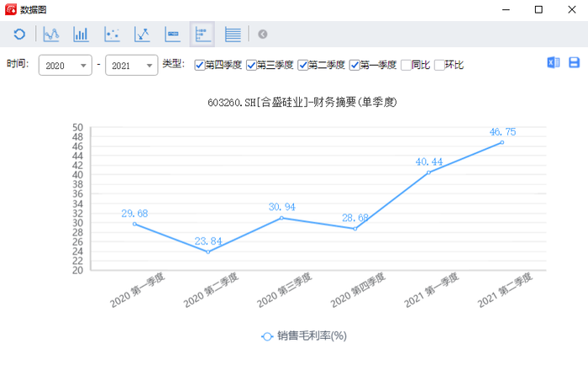Image resolution: width=588 pixels, height=386 pixels.
Task: Switch to line chart view
Action: click(x=51, y=34)
